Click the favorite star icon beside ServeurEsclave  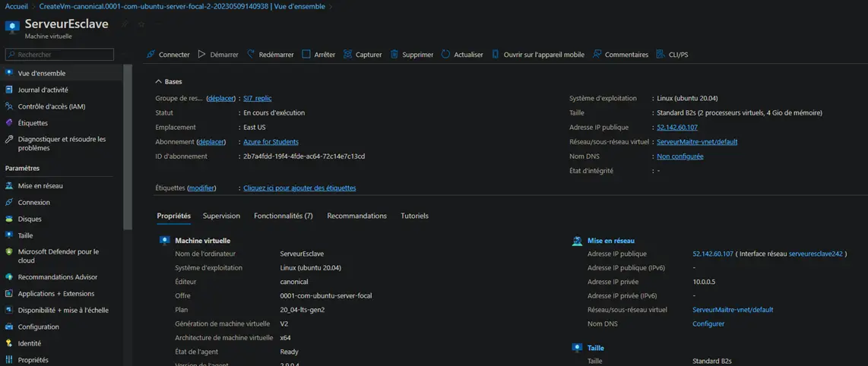141,24
